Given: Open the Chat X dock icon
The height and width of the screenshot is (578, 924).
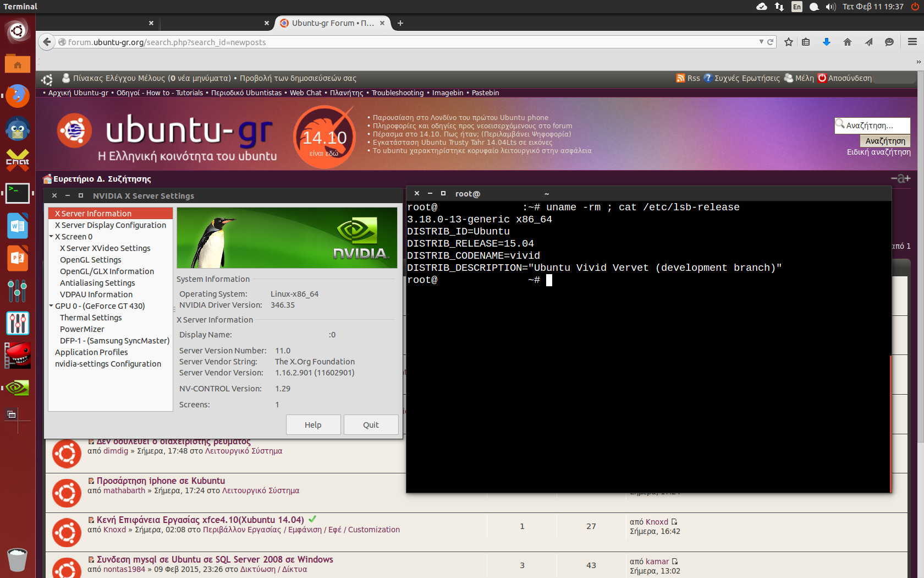Looking at the screenshot, I should point(18,161).
